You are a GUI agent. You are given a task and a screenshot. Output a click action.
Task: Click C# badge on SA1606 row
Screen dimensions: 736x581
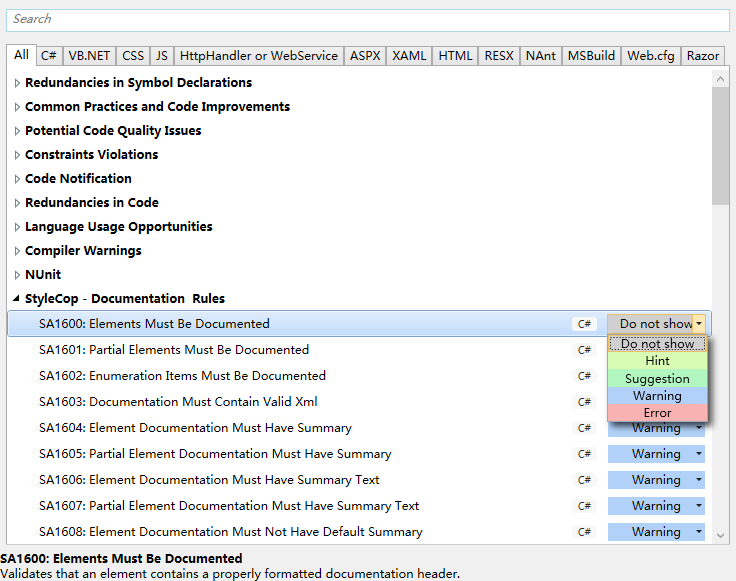click(584, 480)
